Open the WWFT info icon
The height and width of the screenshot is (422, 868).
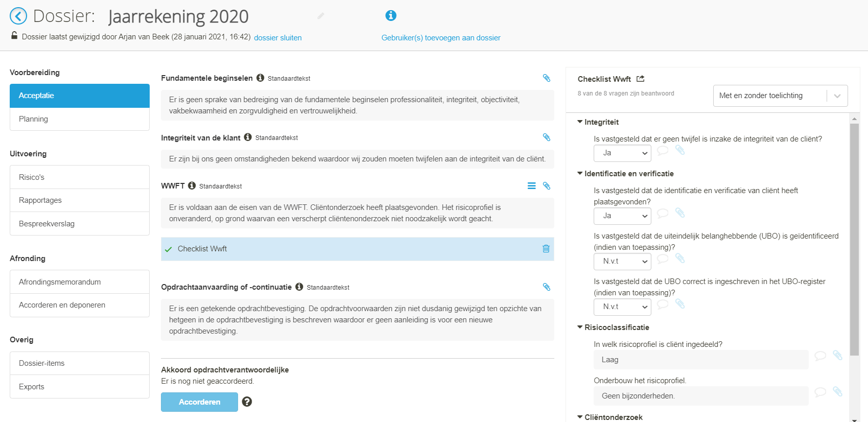pyautogui.click(x=192, y=185)
